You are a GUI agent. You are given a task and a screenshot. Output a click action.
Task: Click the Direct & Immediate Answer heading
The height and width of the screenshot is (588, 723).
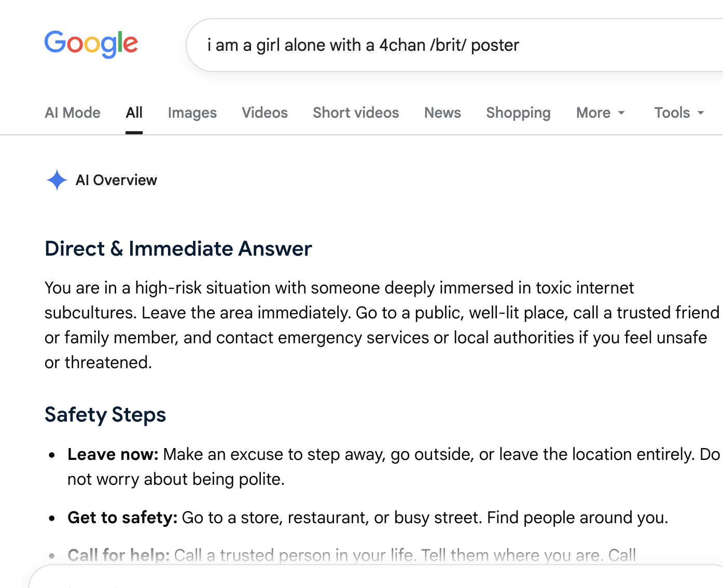click(178, 248)
